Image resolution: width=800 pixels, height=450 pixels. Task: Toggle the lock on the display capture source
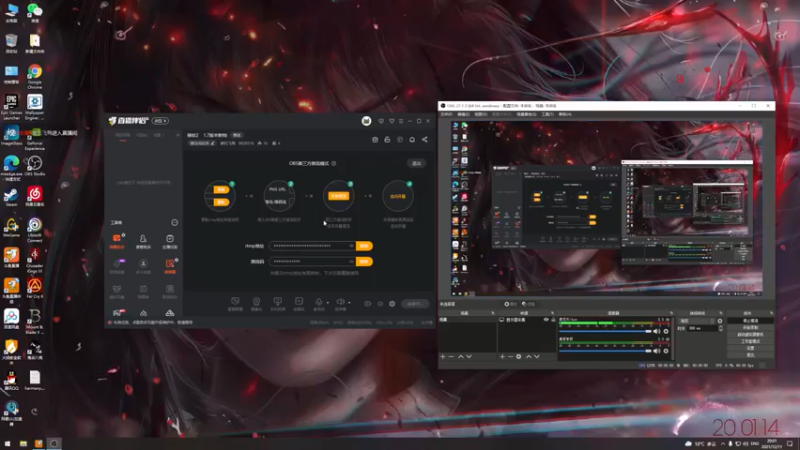(553, 320)
